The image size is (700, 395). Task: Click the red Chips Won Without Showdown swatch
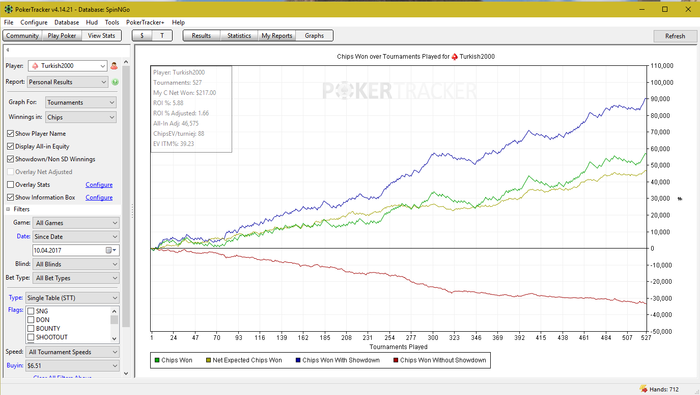pos(396,360)
